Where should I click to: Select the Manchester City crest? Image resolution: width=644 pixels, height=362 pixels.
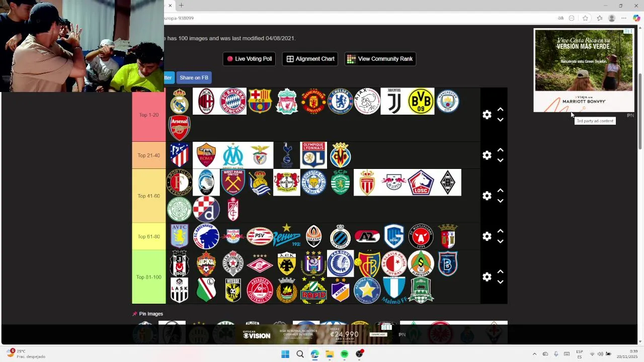tap(448, 101)
